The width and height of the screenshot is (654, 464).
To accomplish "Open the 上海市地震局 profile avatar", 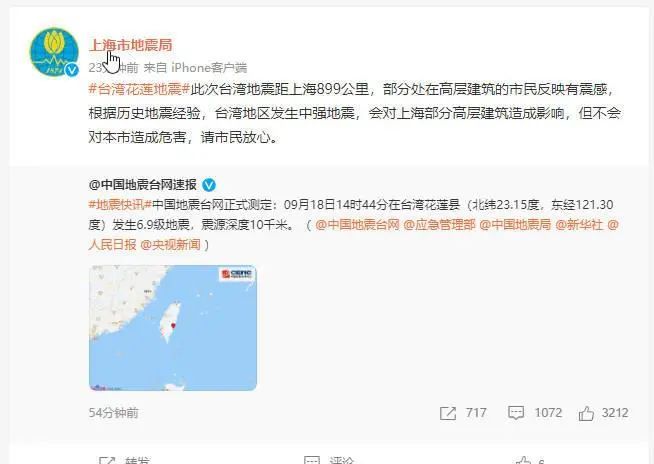I will tap(54, 53).
